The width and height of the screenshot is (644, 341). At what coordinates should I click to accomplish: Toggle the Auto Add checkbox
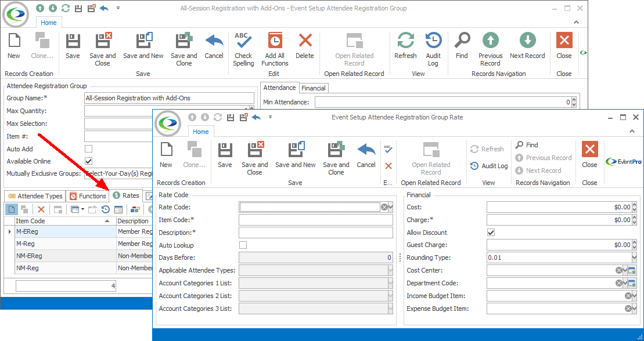coord(88,148)
